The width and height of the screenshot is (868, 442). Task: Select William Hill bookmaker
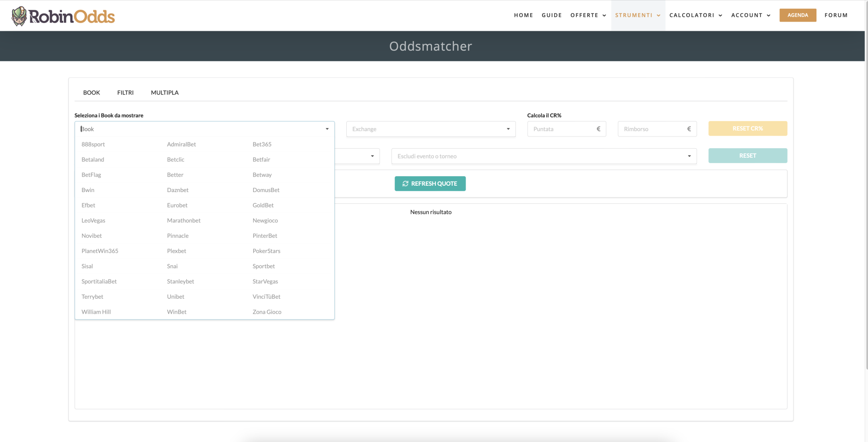coord(96,312)
